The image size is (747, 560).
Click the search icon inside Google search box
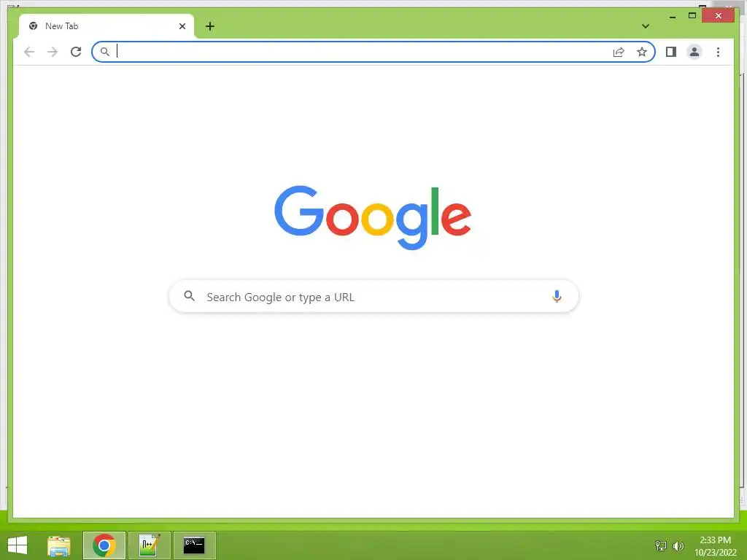pos(189,296)
